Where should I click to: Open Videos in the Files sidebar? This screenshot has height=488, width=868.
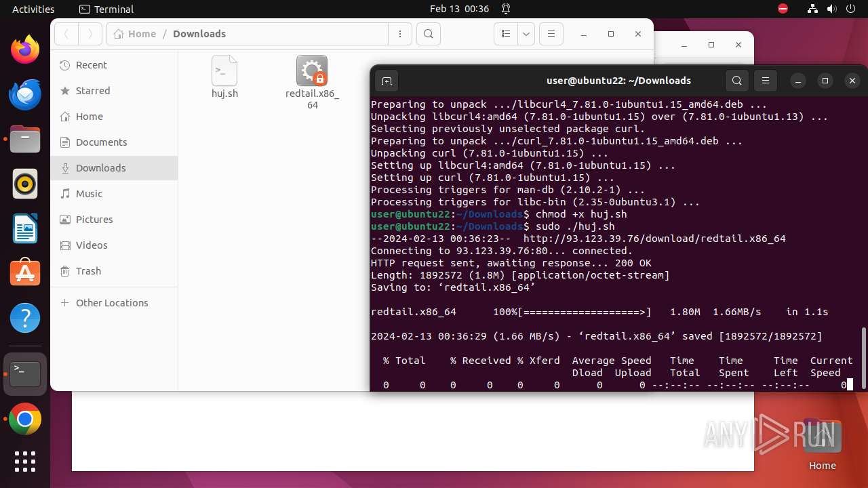point(114,245)
